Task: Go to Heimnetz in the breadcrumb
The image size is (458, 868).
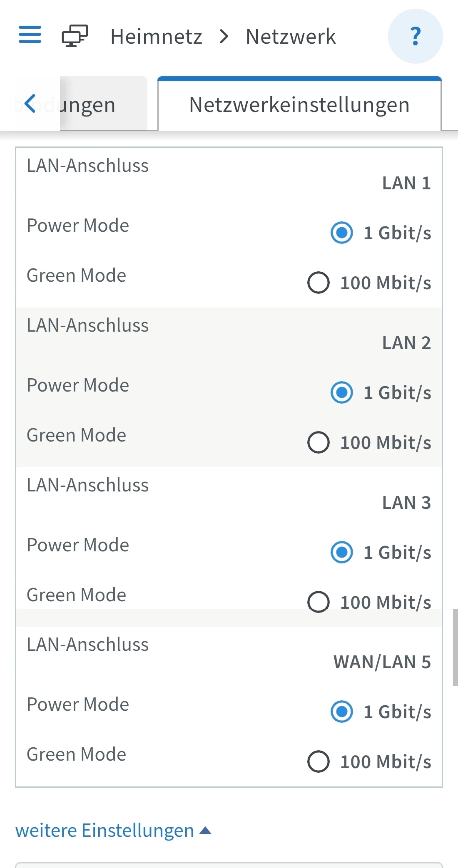Action: coord(156,37)
